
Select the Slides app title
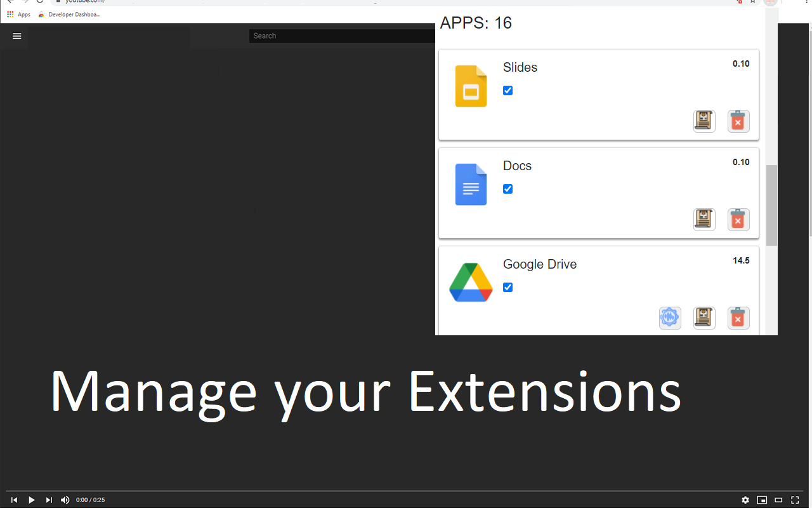[x=520, y=67]
